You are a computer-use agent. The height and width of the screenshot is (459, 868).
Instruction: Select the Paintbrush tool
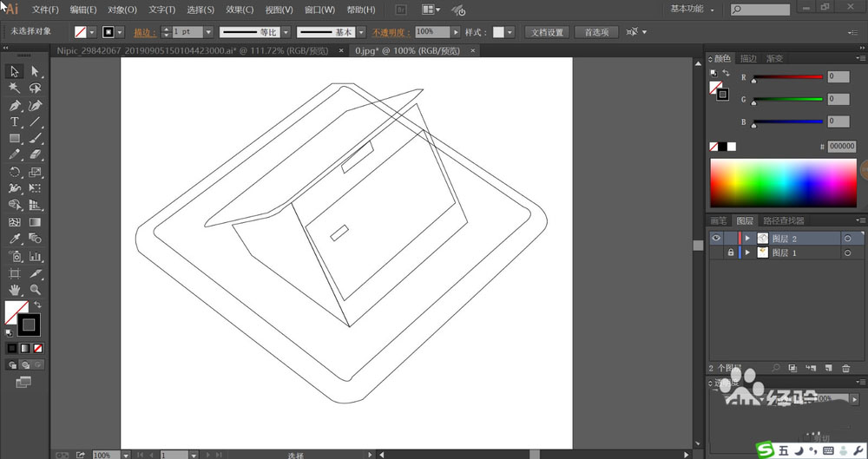(35, 139)
